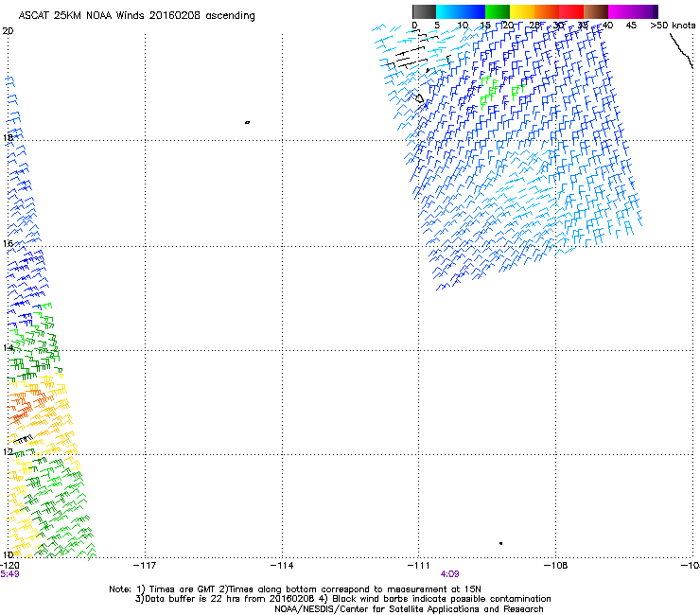Click the longitude label '-114'
This screenshot has width=700, height=615.
(x=282, y=566)
